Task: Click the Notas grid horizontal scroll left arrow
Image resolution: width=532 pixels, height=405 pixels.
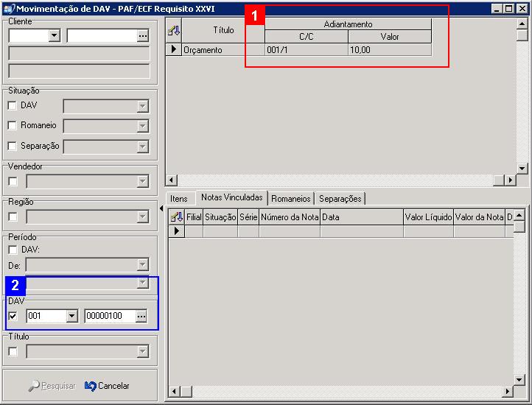Action: (x=174, y=392)
